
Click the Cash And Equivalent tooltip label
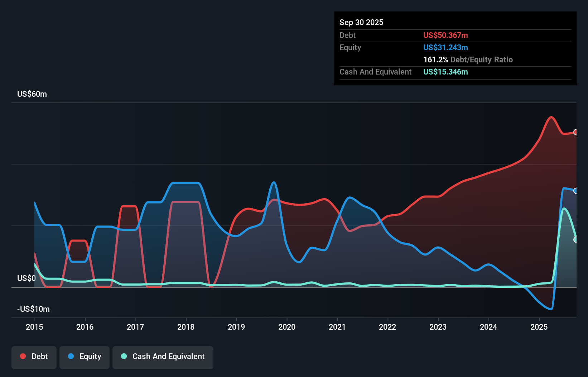tap(375, 72)
